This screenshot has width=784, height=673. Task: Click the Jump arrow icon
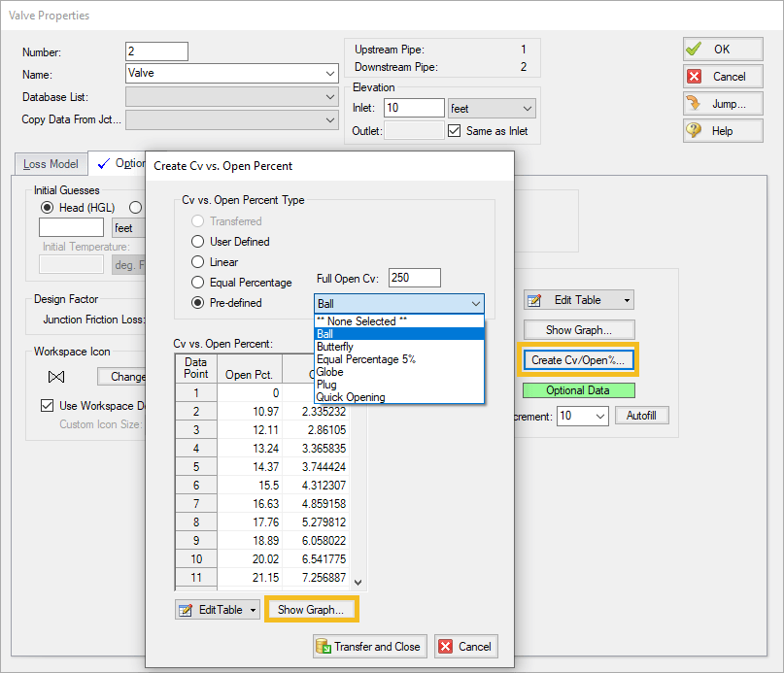click(694, 104)
